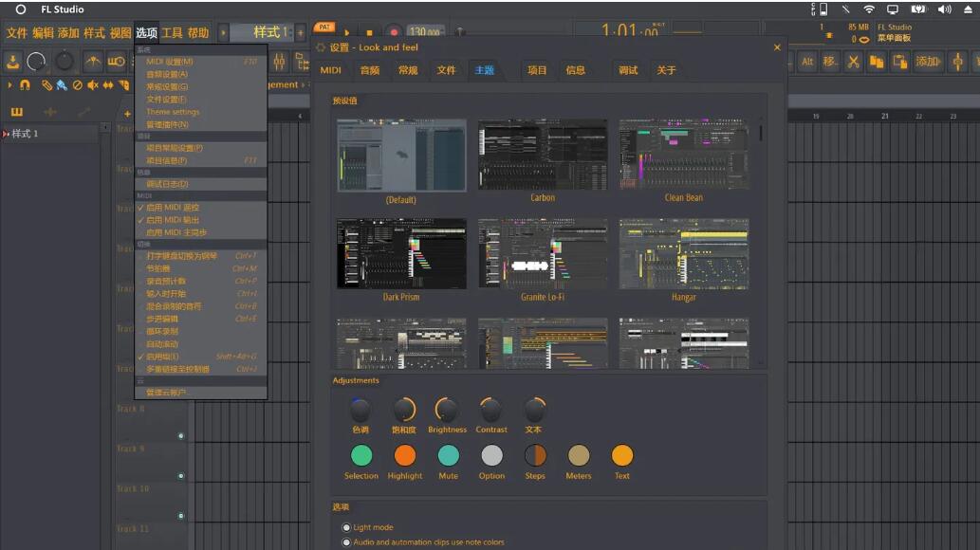
Task: Click the Wi-Fi icon in the system bar
Action: (x=869, y=9)
